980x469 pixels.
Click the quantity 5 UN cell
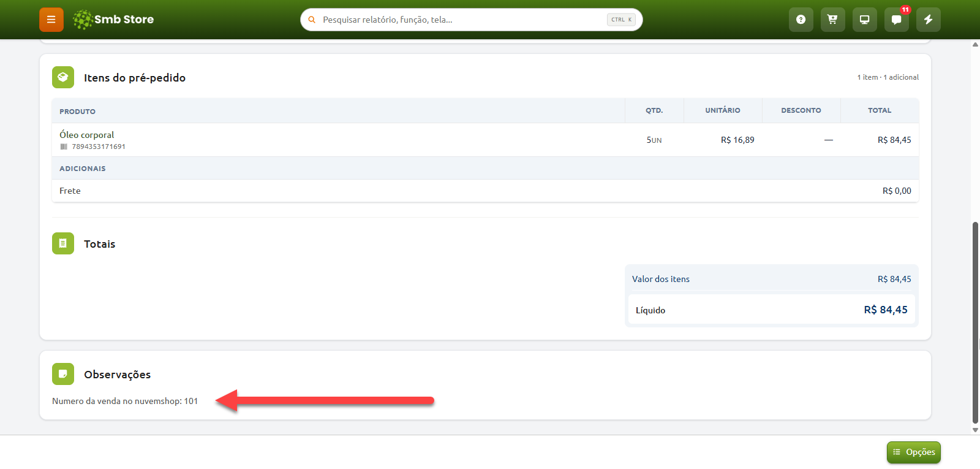click(x=654, y=140)
